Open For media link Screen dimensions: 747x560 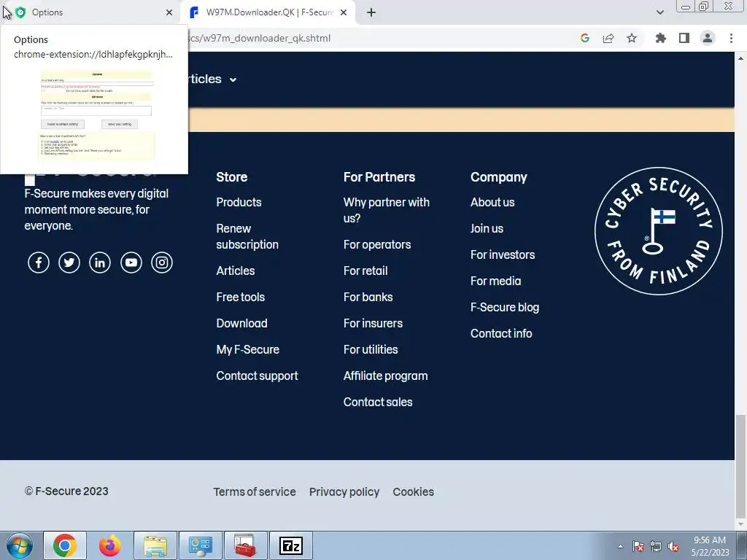[x=496, y=281]
